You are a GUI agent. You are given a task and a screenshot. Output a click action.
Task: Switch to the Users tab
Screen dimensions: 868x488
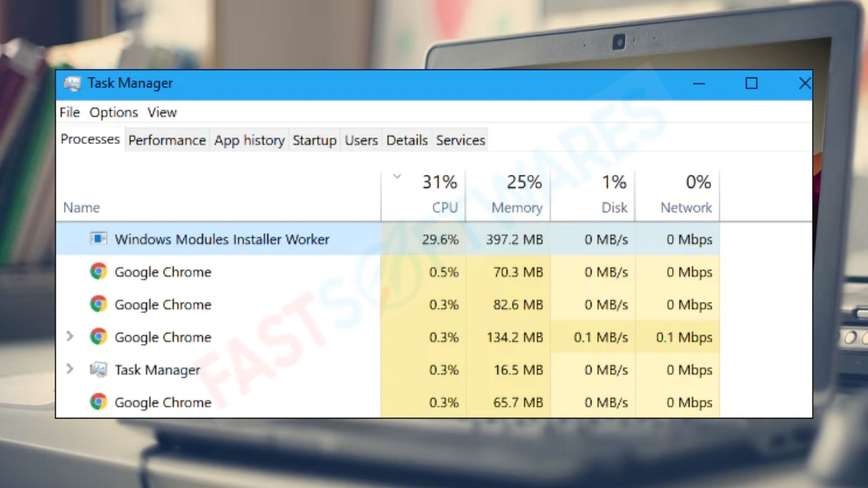pyautogui.click(x=361, y=141)
